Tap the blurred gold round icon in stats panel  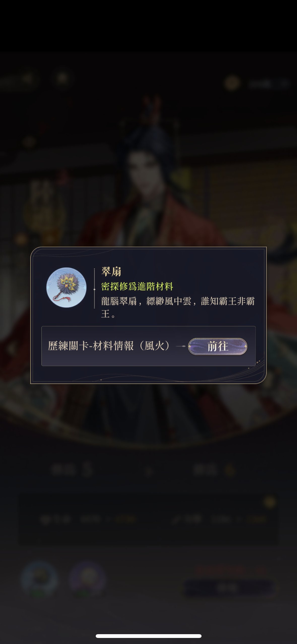[270, 502]
